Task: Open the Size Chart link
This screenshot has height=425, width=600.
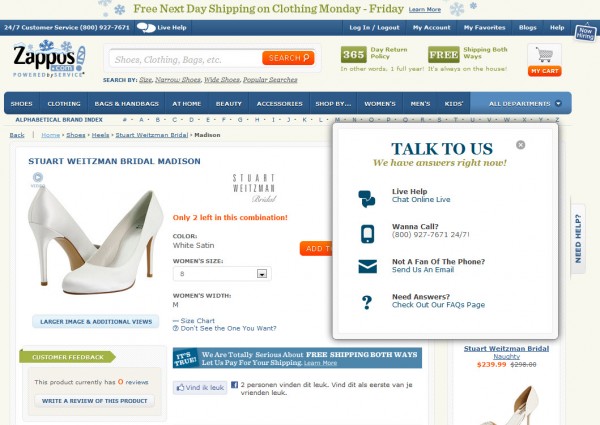Action: coord(194,321)
